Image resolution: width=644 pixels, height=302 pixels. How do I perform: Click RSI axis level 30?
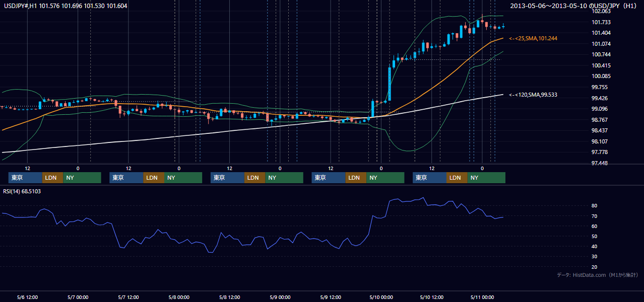(595, 257)
